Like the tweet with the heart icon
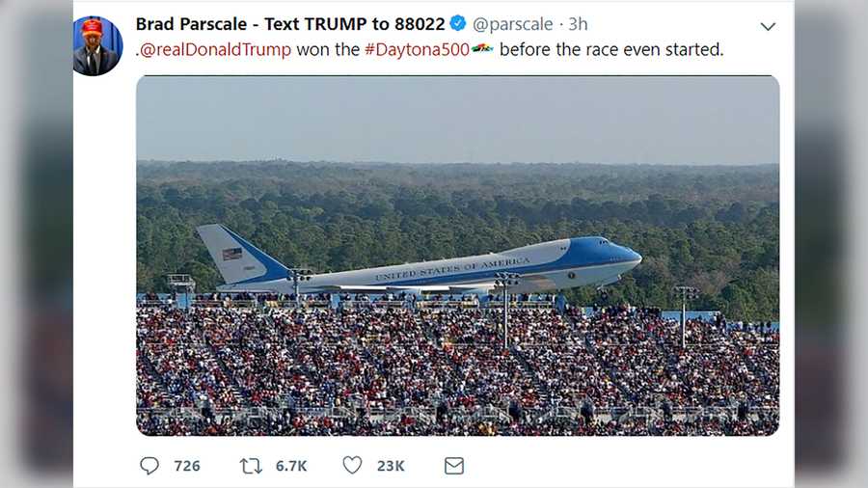The width and height of the screenshot is (868, 488). (353, 466)
